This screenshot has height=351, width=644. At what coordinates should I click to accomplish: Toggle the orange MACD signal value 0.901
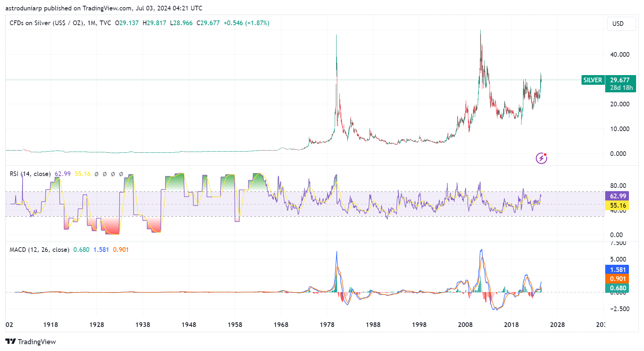121,249
